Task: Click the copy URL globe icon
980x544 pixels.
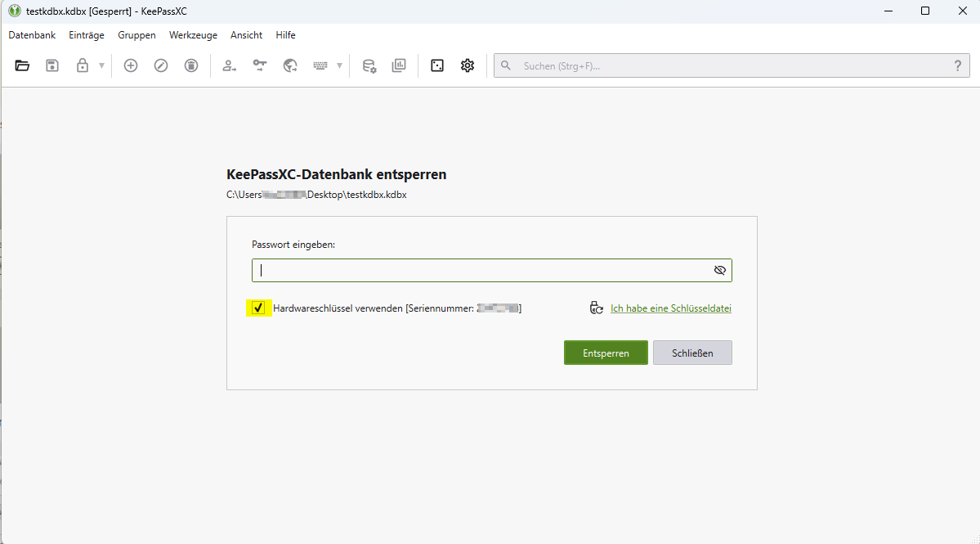Action: click(290, 65)
